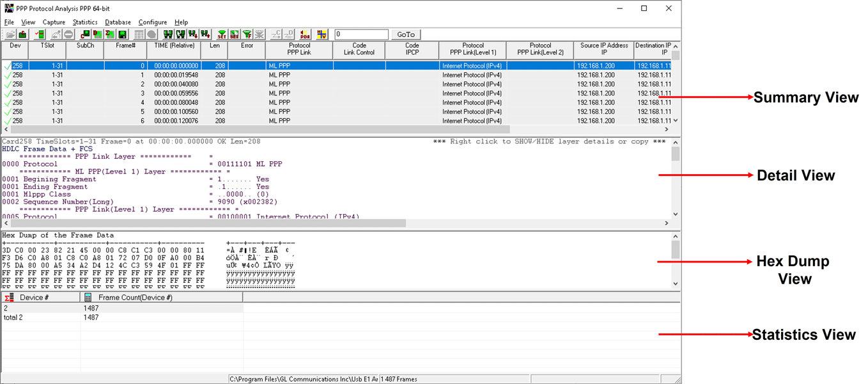Click the summary view horizontal scrollbar left arrow

[6, 129]
